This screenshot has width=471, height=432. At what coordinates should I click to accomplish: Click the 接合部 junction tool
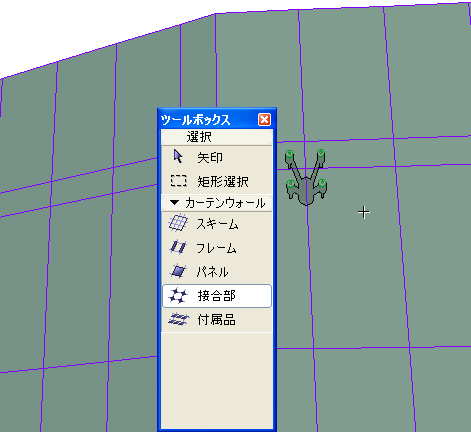click(x=217, y=296)
